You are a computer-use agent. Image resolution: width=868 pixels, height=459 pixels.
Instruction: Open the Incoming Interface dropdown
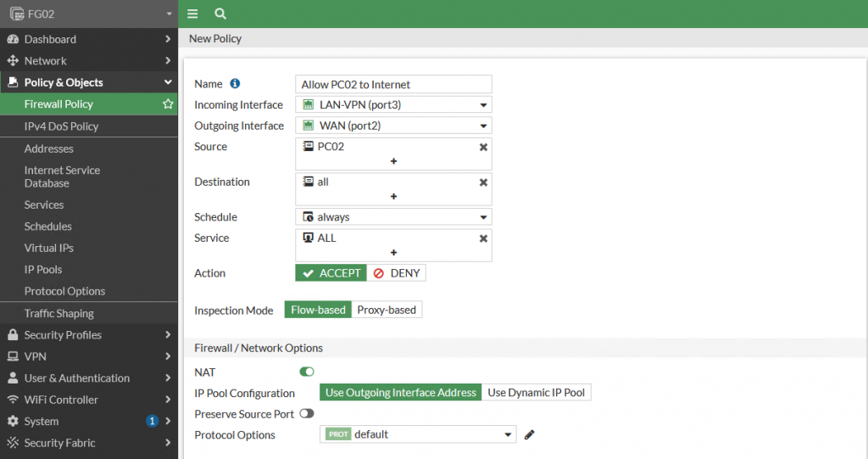[x=393, y=105]
